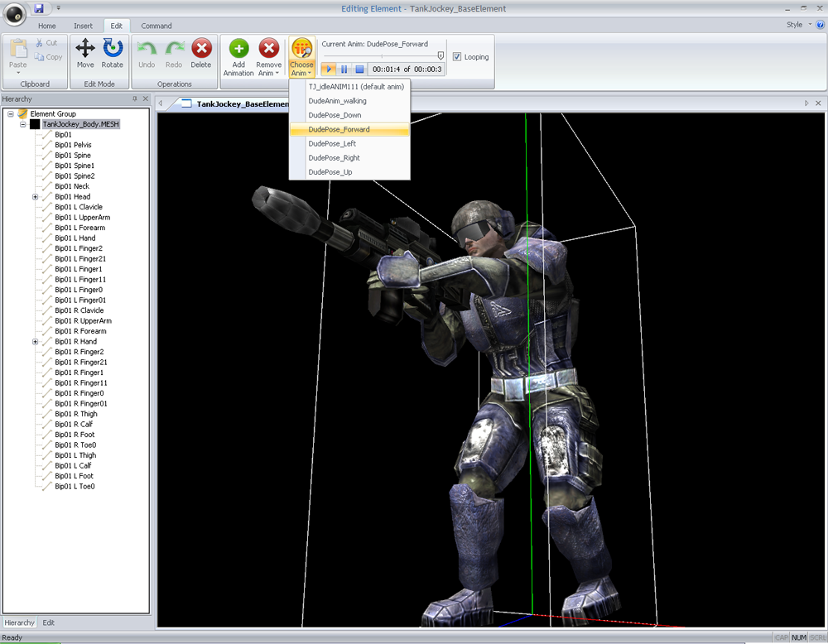Viewport: 828px width, 644px height.
Task: Switch to the Edit bottom tab
Action: (49, 622)
